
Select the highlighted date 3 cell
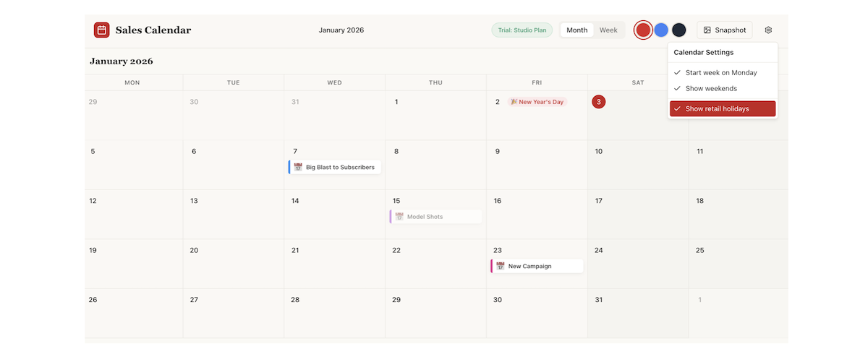tap(599, 102)
